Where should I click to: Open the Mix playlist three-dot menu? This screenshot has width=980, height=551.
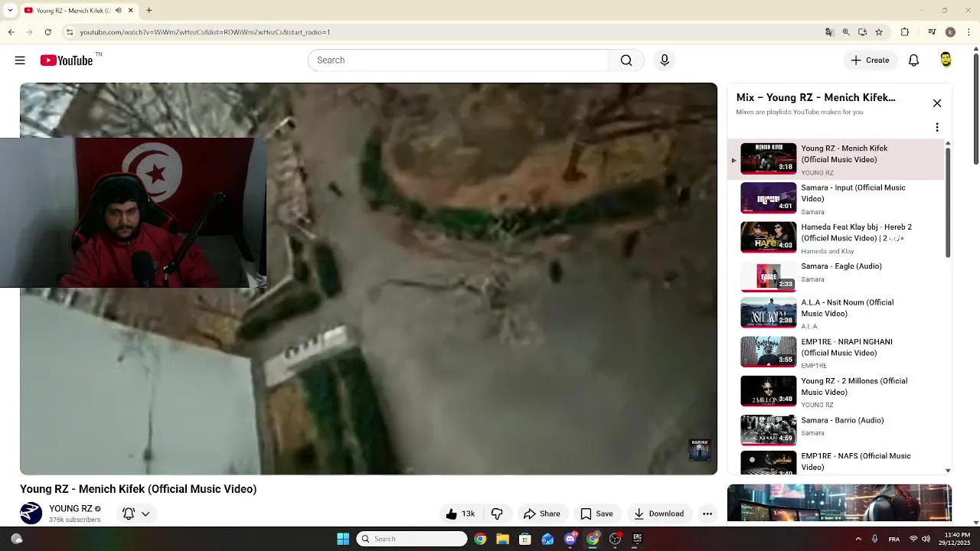tap(937, 127)
